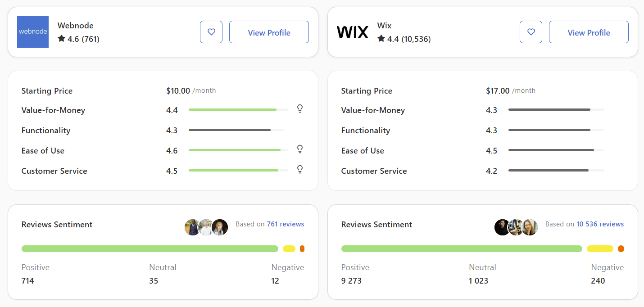
Task: Click the Wix product name
Action: (x=385, y=26)
